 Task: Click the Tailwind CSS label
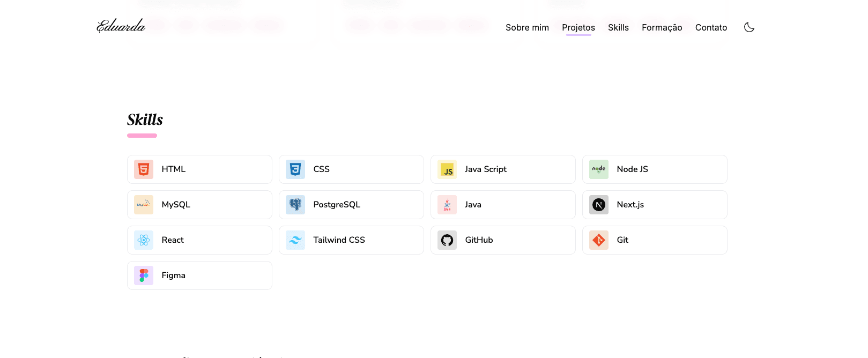[339, 240]
